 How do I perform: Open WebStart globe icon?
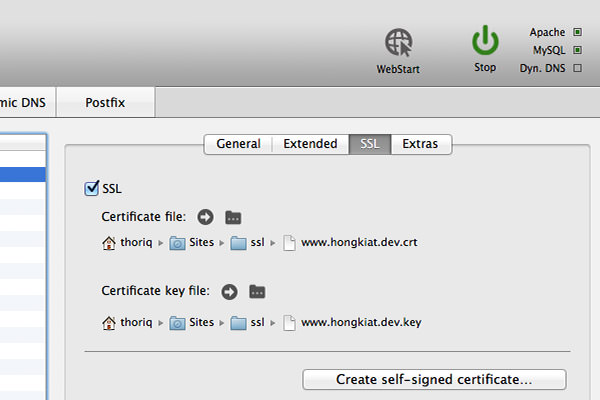pos(398,42)
